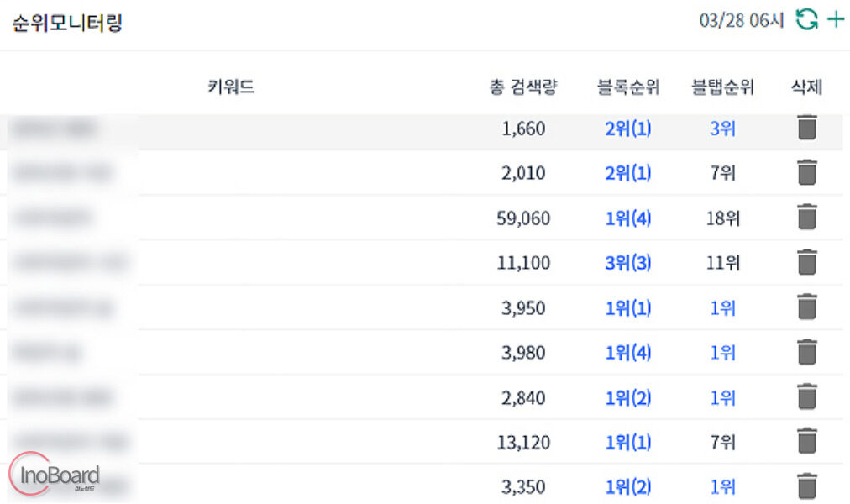Click the 03/28 06시 update timestamp
850x504 pixels.
pos(742,21)
